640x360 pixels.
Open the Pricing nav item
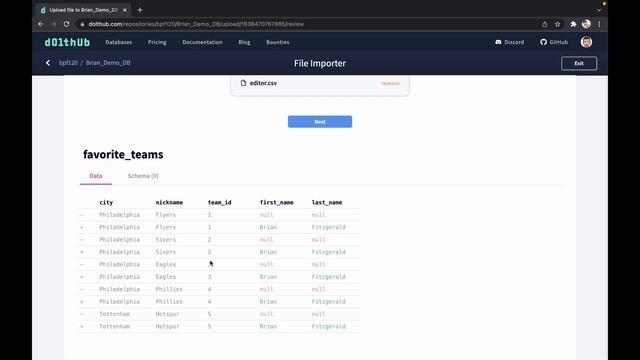pyautogui.click(x=157, y=42)
